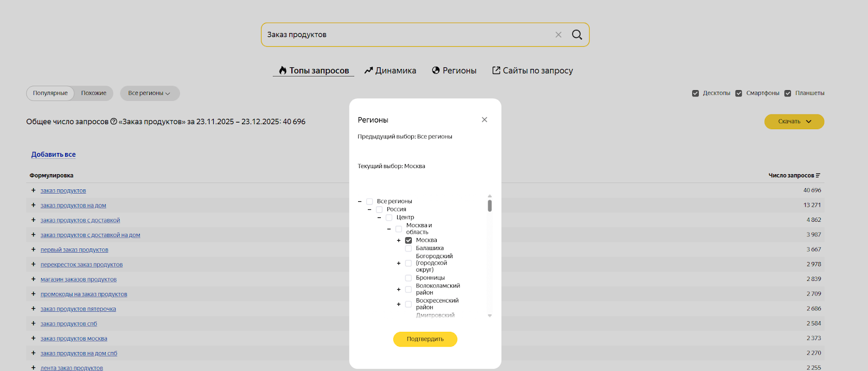
Task: Toggle the Десктопы checkbox
Action: (x=695, y=93)
